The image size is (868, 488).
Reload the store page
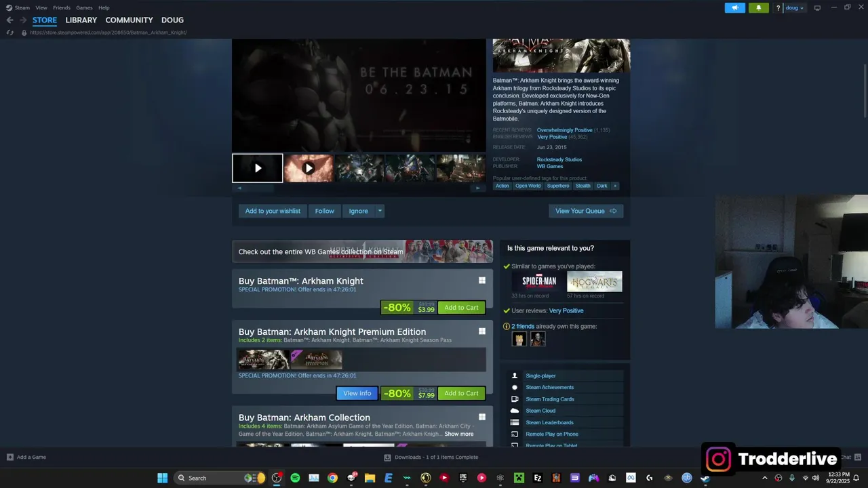pyautogui.click(x=9, y=33)
